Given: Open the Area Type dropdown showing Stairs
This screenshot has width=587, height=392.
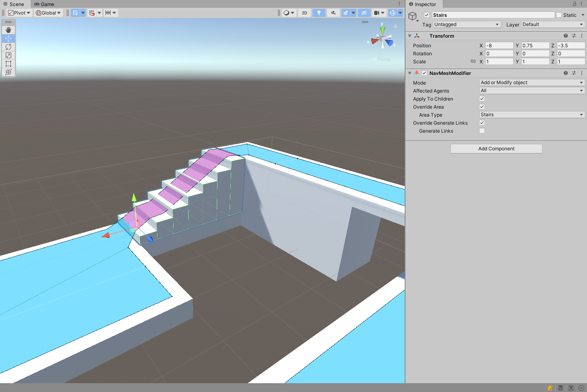Looking at the screenshot, I should (532, 115).
